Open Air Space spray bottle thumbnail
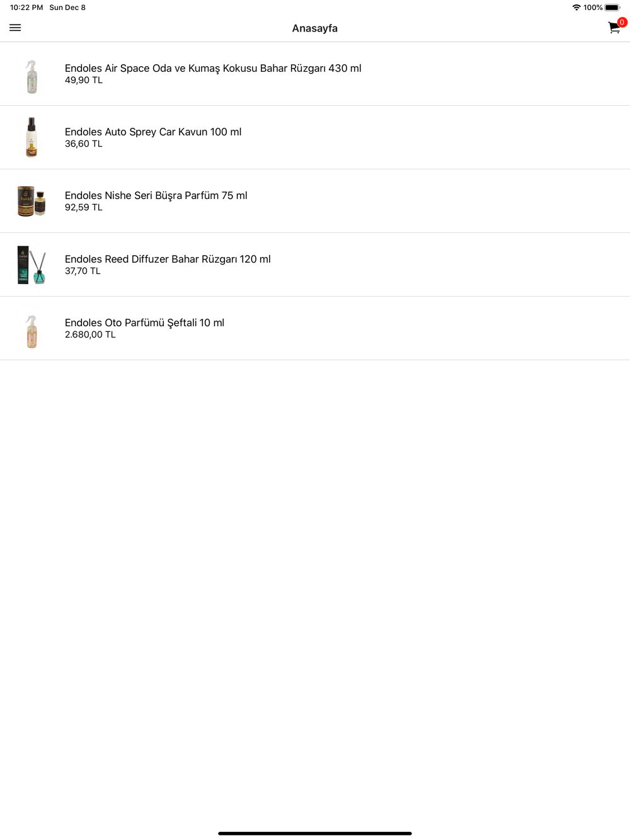The width and height of the screenshot is (630, 840). click(31, 76)
